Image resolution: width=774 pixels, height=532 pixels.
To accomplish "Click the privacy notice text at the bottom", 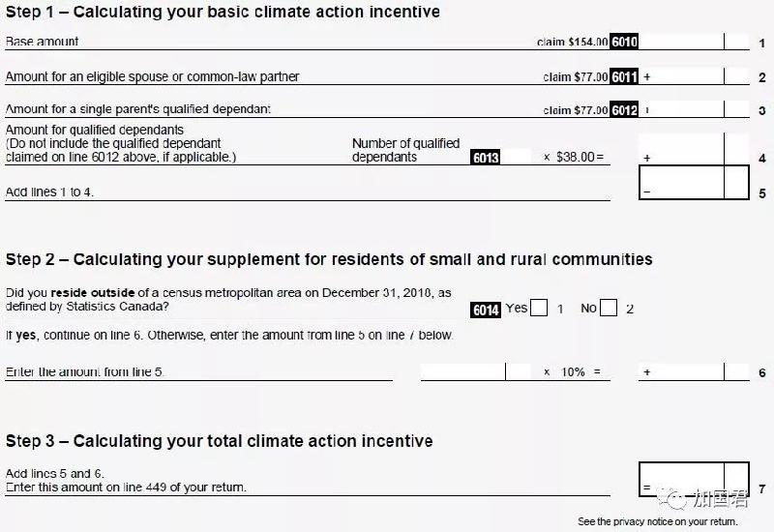I will coord(658,521).
